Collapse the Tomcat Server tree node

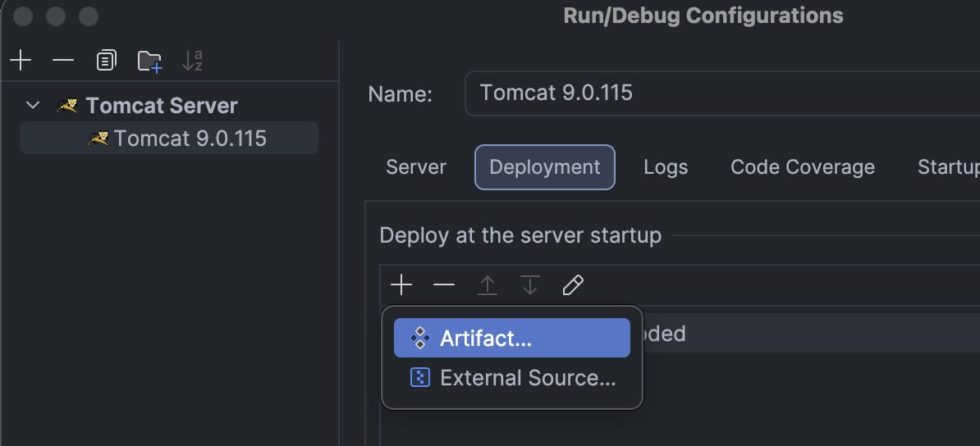click(x=33, y=106)
